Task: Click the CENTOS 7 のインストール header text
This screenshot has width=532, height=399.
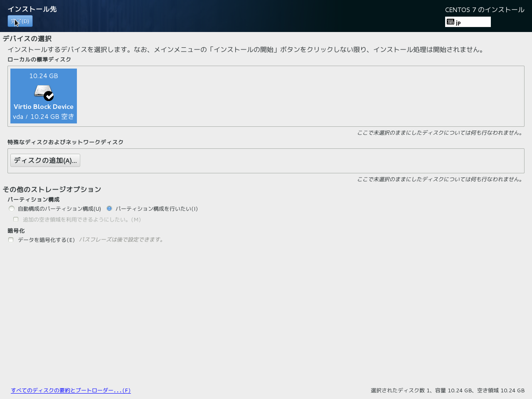Action: click(x=485, y=10)
